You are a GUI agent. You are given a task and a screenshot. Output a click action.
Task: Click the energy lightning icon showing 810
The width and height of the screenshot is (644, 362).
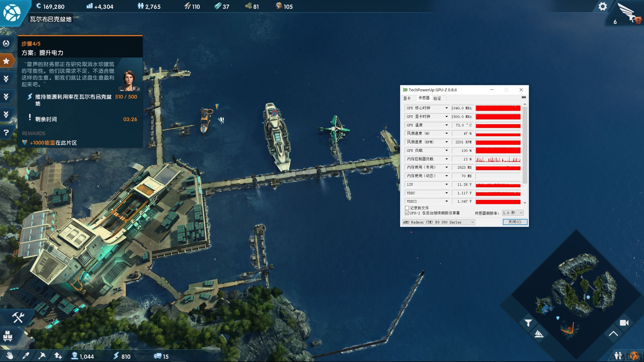coord(116,356)
